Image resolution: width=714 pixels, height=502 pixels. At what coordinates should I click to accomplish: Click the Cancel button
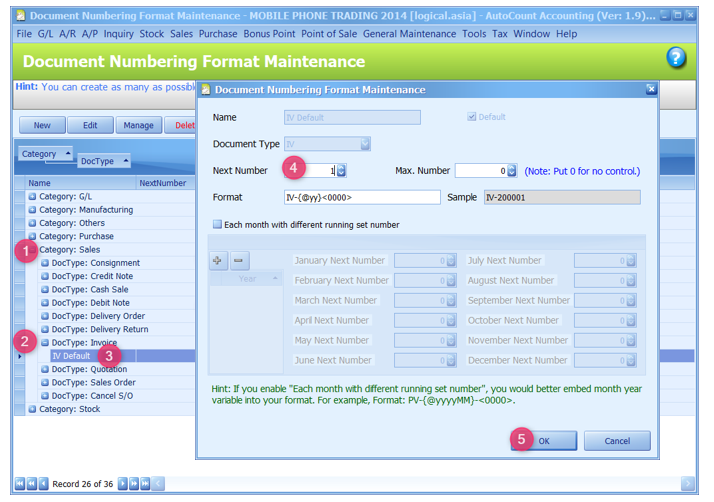pos(617,441)
